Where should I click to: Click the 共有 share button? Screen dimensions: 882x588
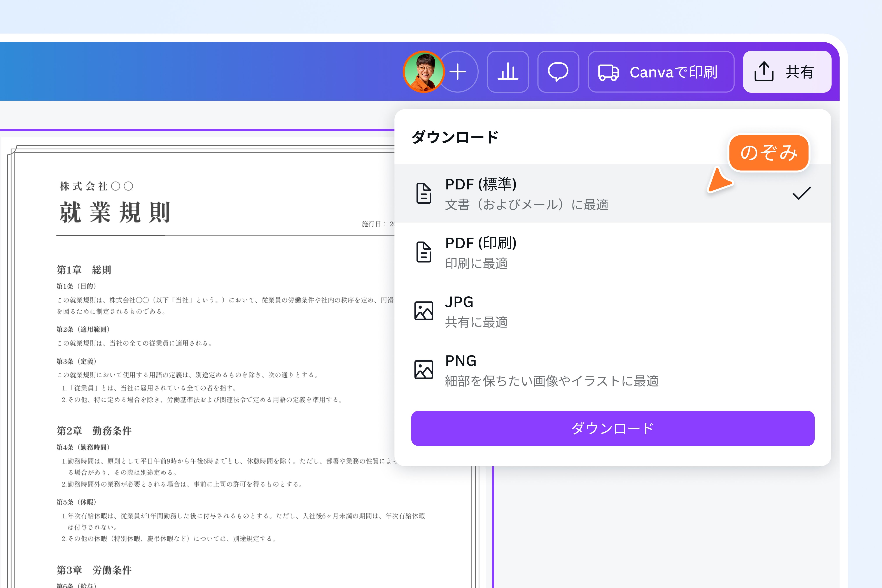(787, 72)
